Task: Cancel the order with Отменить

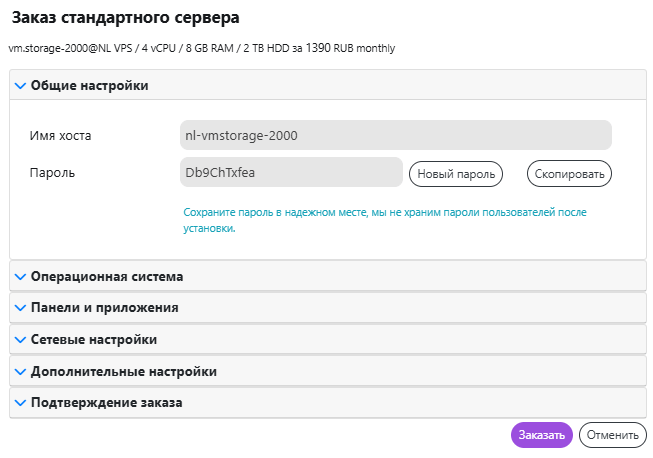Action: [612, 435]
